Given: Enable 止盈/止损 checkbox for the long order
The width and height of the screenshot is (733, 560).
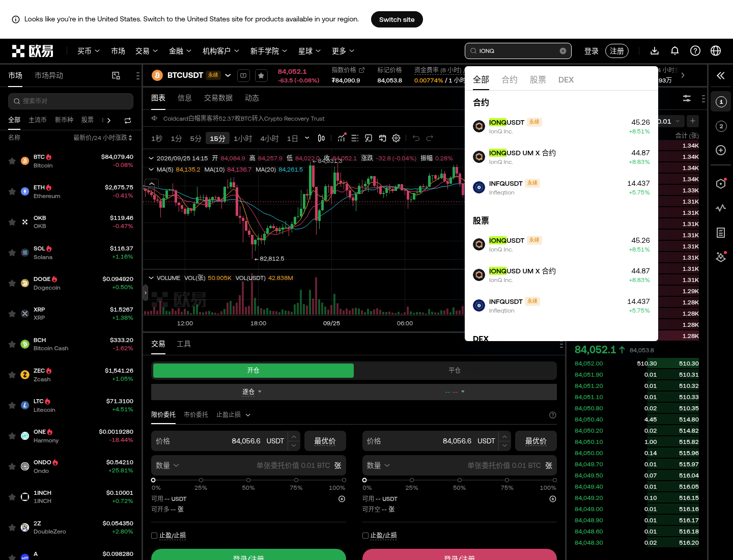Looking at the screenshot, I should coord(154,536).
